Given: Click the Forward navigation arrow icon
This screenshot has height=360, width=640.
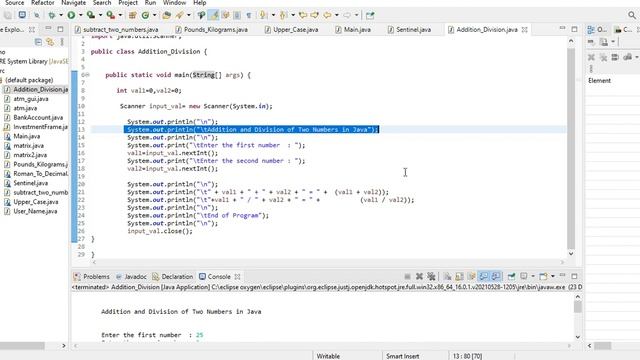Looking at the screenshot, I should 347,16.
